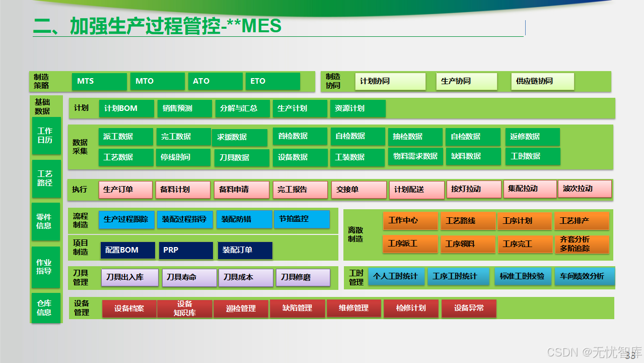The height and width of the screenshot is (363, 644).
Task: Choose the 装配防错 box
Action: click(244, 219)
